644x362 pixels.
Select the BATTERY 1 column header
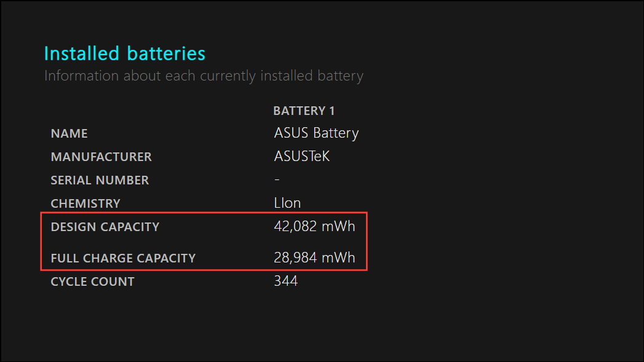pos(304,111)
